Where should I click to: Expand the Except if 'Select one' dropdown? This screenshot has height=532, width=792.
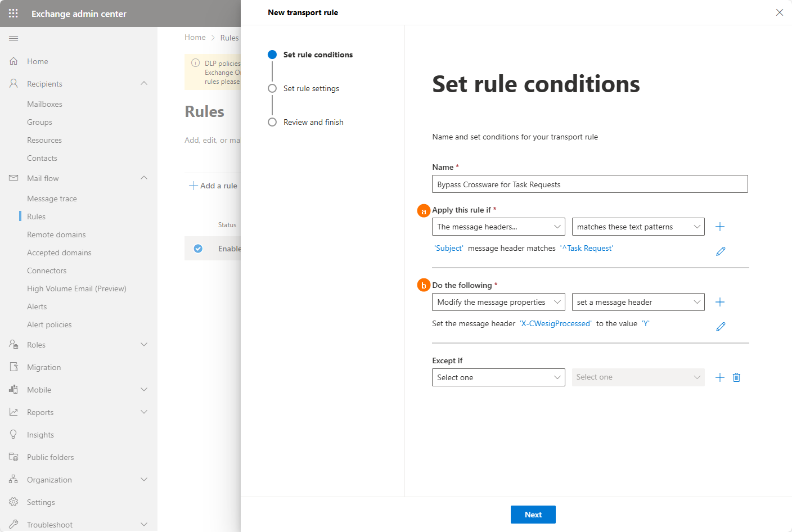498,377
